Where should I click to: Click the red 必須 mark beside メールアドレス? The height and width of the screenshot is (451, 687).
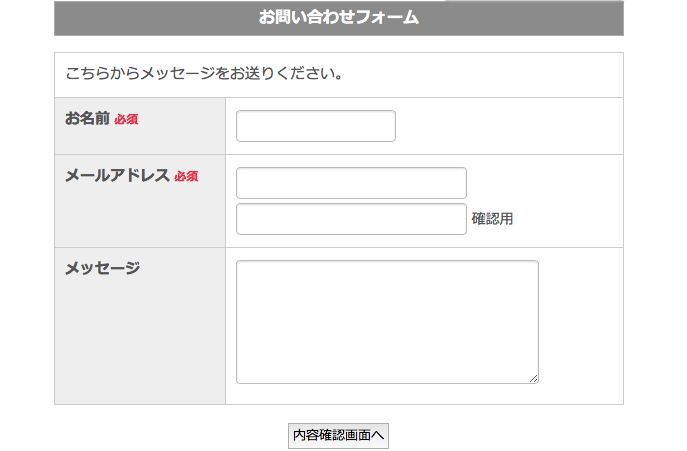pos(186,176)
